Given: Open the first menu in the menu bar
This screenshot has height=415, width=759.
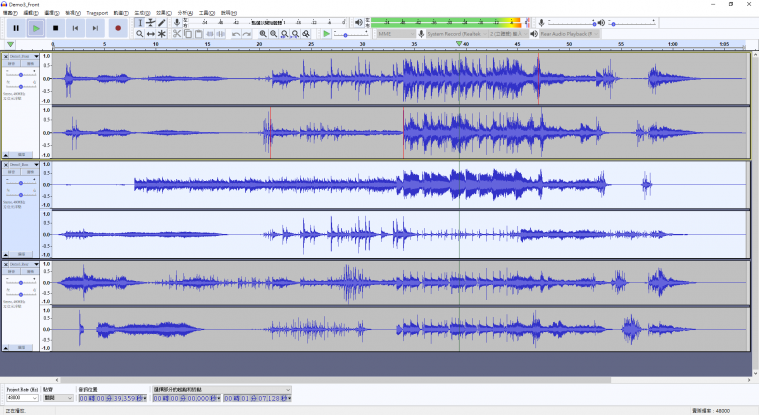Looking at the screenshot, I should tap(9, 13).
